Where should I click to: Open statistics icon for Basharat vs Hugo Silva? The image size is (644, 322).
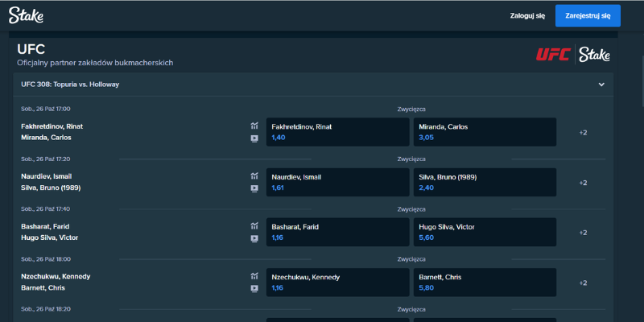click(x=254, y=226)
